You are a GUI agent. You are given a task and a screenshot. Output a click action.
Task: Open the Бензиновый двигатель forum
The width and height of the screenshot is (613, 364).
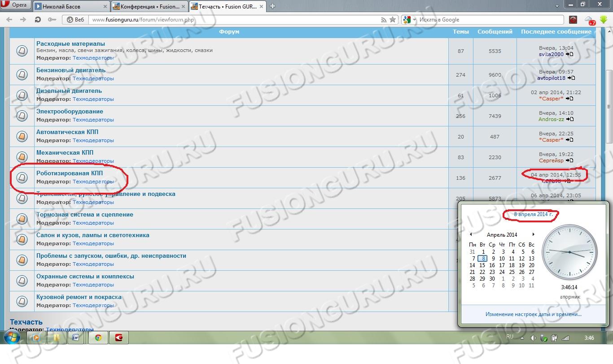click(x=71, y=70)
